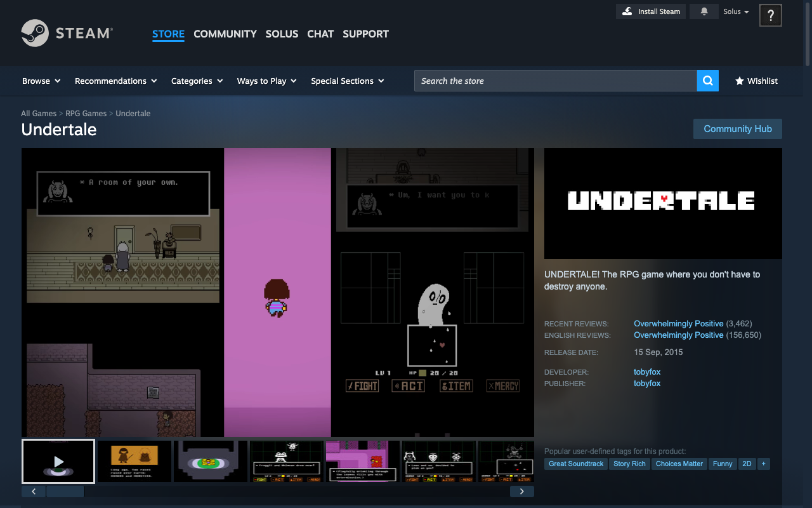Open notifications via the bell icon
Viewport: 812px width, 508px height.
pos(704,11)
